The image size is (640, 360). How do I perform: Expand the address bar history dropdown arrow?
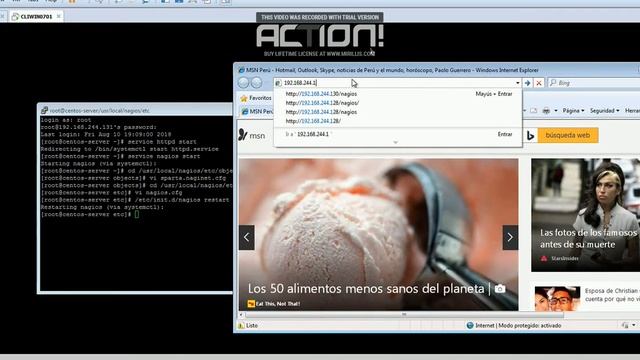518,83
